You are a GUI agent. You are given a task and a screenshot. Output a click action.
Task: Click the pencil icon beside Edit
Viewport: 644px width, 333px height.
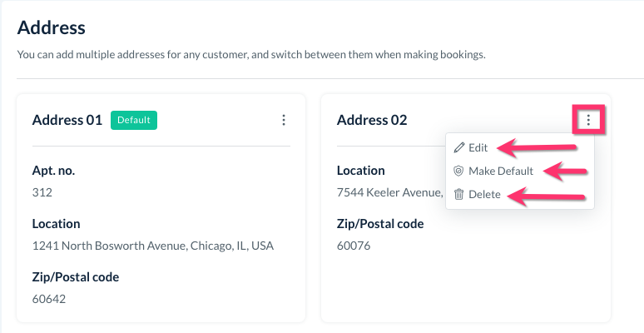click(x=458, y=147)
